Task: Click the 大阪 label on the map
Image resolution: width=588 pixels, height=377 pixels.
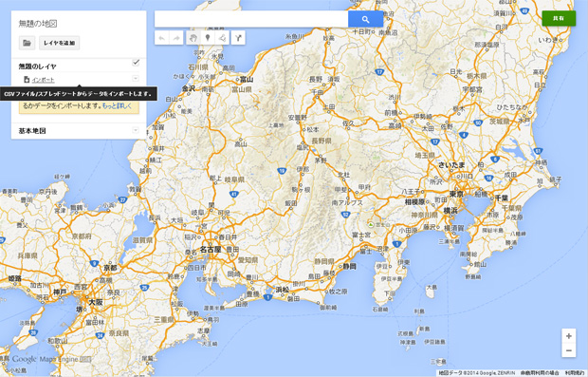Action: [x=95, y=302]
